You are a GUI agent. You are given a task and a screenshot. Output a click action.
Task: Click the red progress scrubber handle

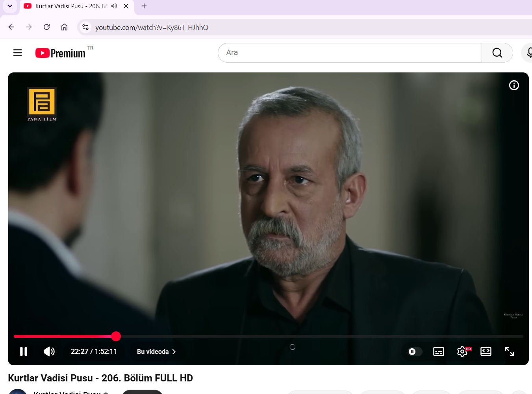tap(116, 336)
